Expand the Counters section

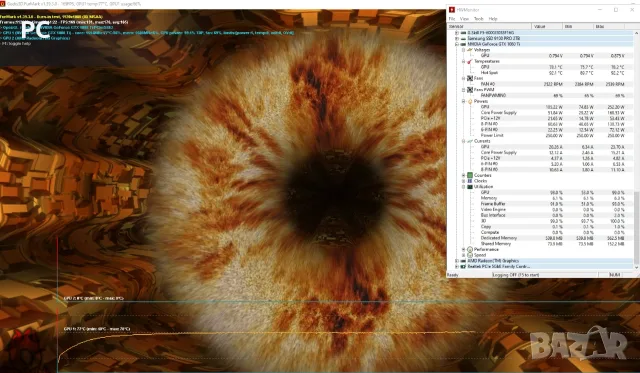[464, 175]
